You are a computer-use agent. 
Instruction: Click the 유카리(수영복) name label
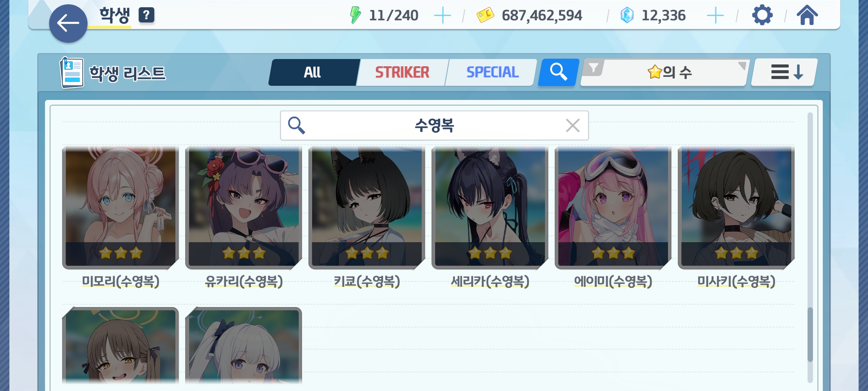[x=244, y=281]
